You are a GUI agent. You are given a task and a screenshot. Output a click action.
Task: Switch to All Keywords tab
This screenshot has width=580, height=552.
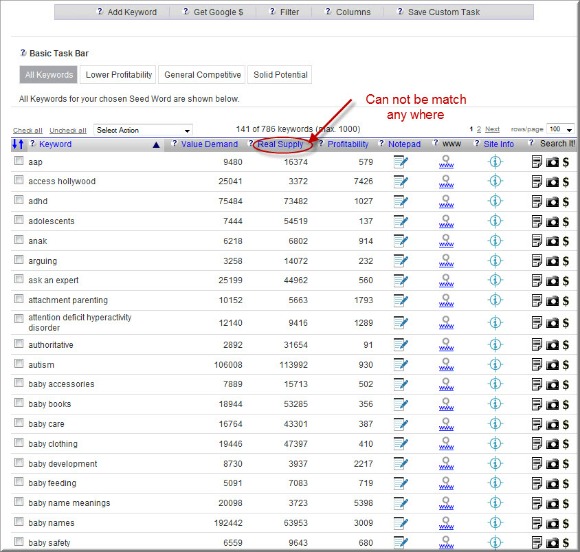click(x=49, y=75)
